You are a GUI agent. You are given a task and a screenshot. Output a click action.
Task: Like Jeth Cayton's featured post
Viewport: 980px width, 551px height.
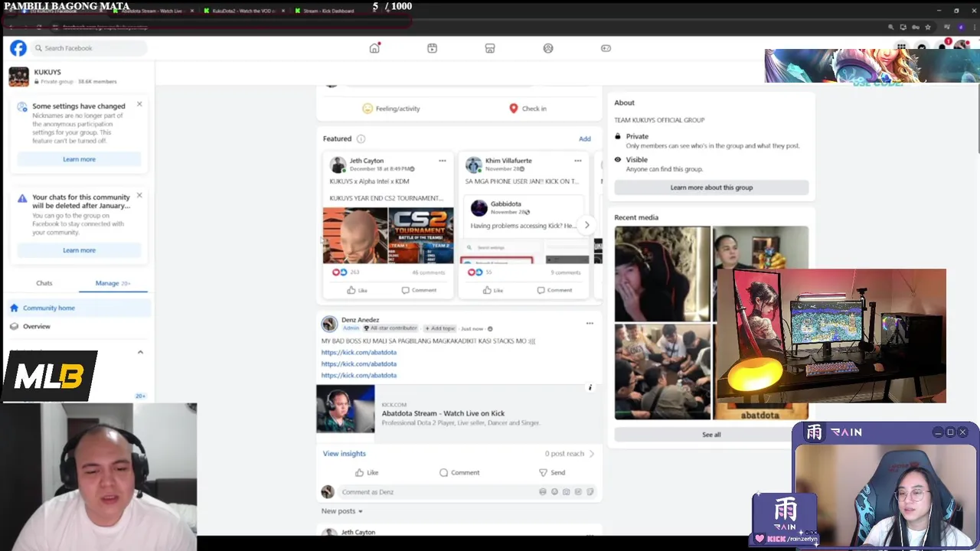pos(357,290)
